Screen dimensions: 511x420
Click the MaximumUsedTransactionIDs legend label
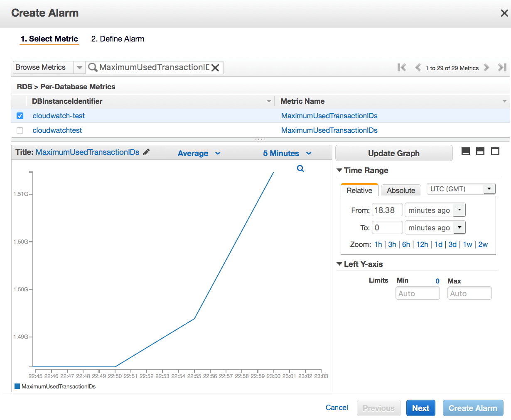pos(59,386)
